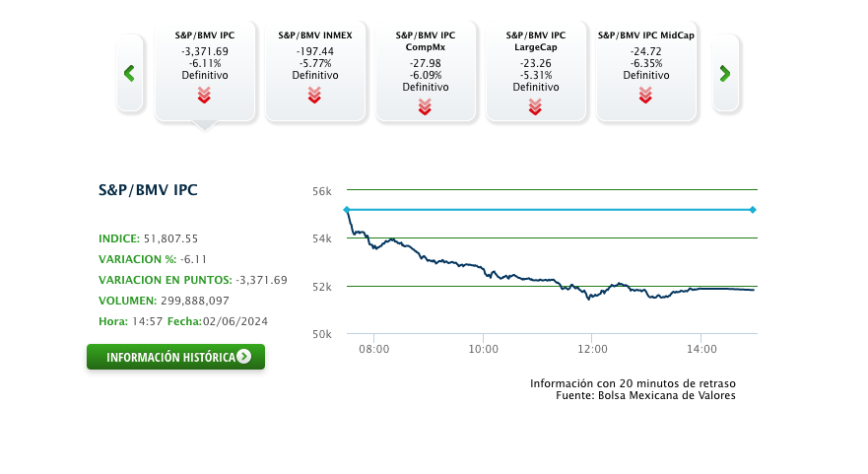Screen dimensions: 868x474
Task: Click red down arrows in IPC LargeCap card
Action: [x=535, y=106]
